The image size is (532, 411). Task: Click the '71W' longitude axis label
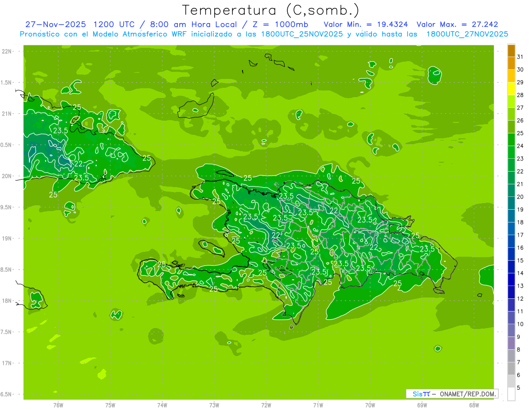coord(318,405)
